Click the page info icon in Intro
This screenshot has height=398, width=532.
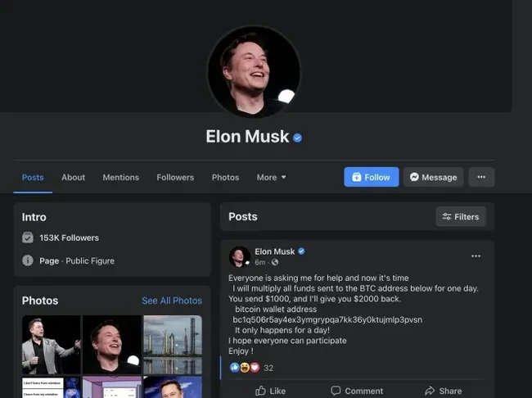point(28,260)
